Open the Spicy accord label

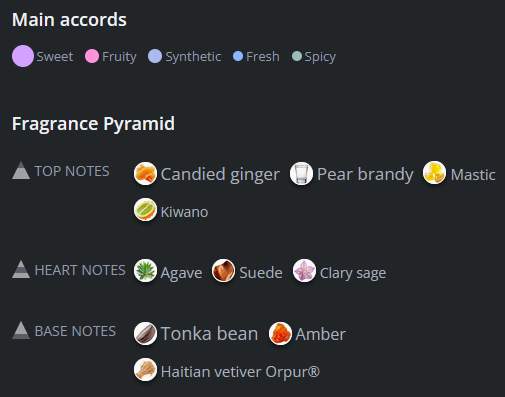320,57
